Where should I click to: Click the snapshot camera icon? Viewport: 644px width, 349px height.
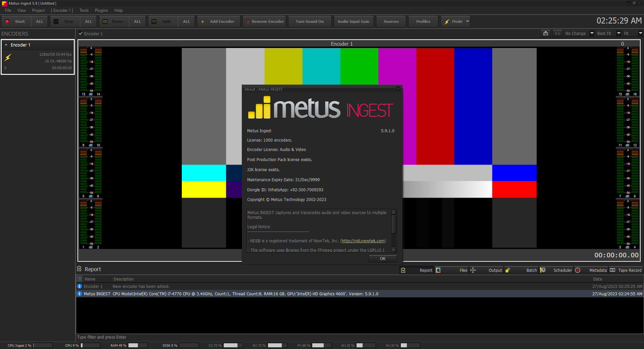pos(546,34)
